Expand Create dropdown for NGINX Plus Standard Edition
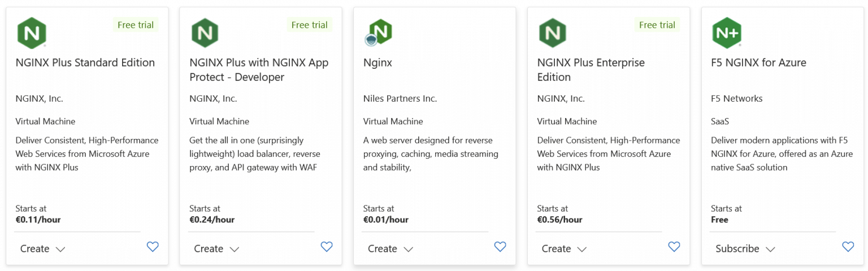 (x=43, y=248)
